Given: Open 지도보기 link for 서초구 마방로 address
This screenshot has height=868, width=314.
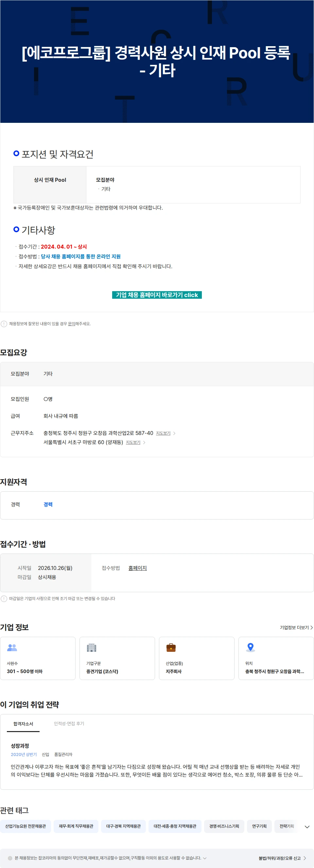Looking at the screenshot, I should tap(133, 443).
